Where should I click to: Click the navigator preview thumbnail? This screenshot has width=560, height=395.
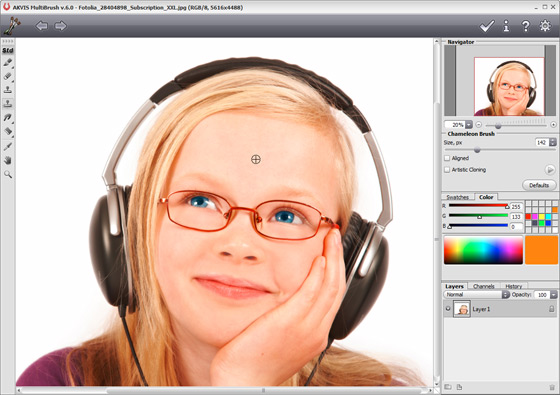click(x=509, y=86)
